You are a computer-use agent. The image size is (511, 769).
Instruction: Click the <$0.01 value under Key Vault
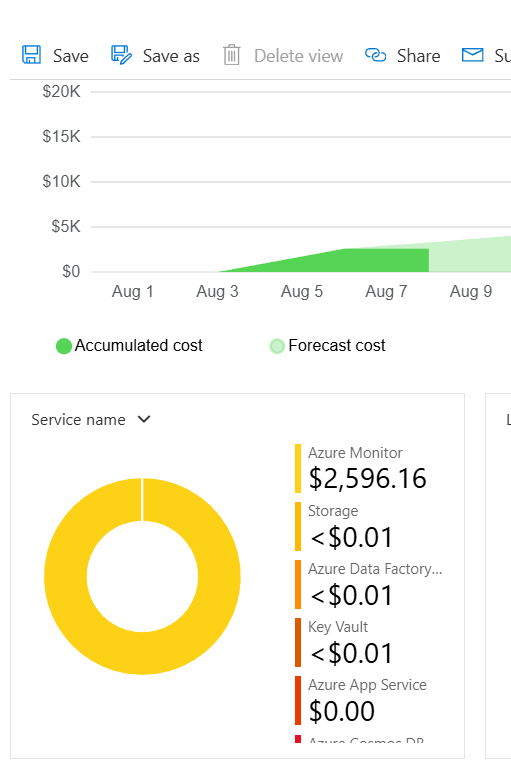(352, 653)
